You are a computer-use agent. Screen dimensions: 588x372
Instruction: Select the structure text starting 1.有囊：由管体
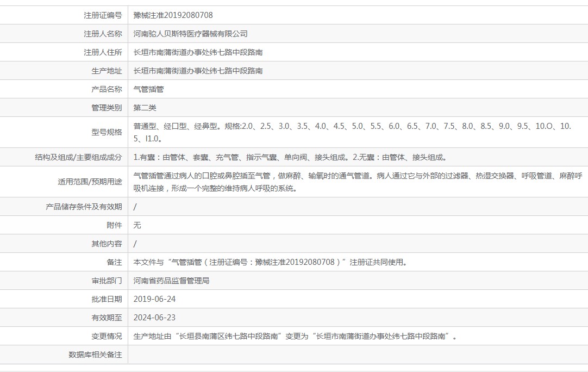291,157
